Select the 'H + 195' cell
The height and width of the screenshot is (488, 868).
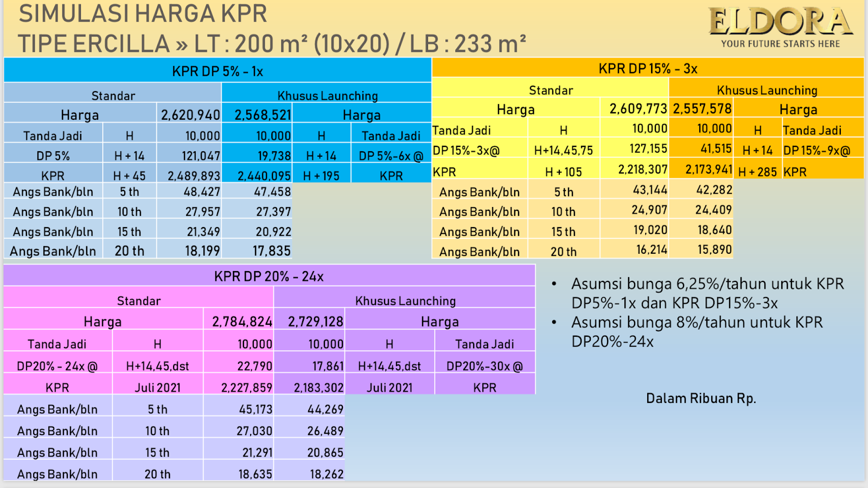tap(321, 176)
